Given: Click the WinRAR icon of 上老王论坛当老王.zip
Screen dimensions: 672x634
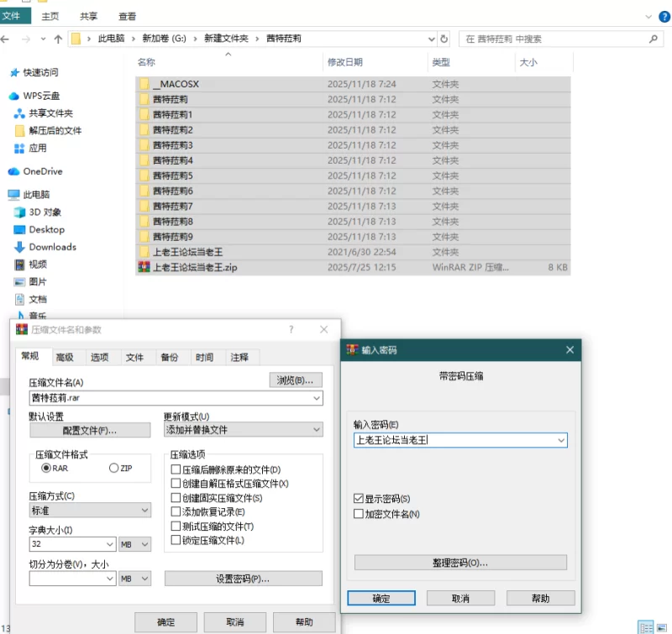Looking at the screenshot, I should (144, 267).
